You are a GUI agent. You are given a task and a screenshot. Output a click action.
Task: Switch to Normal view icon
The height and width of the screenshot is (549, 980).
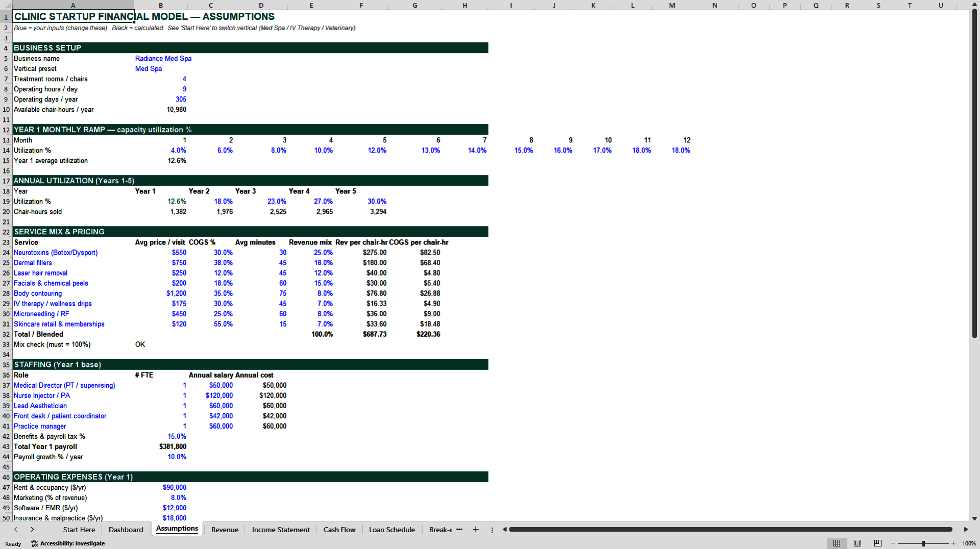(x=837, y=543)
